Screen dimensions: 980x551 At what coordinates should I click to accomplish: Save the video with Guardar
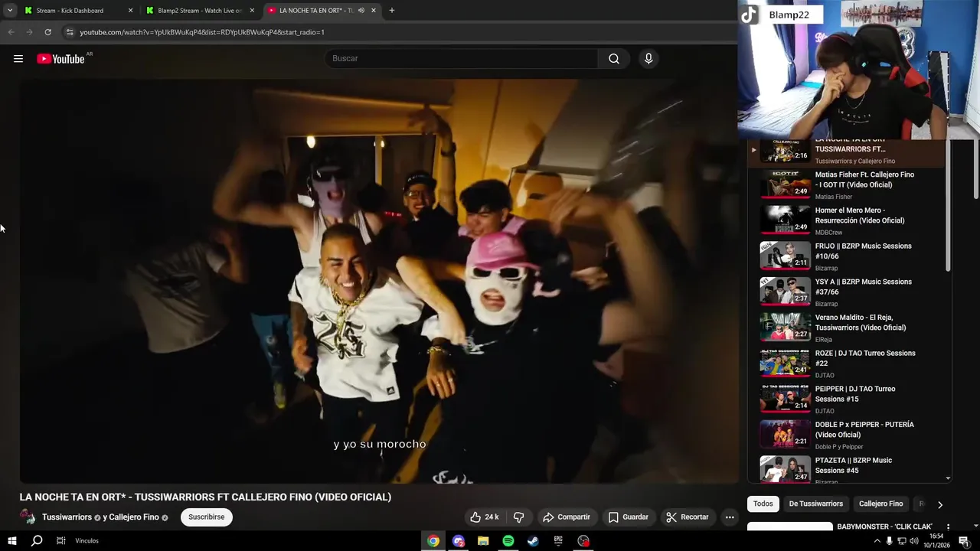pyautogui.click(x=628, y=517)
